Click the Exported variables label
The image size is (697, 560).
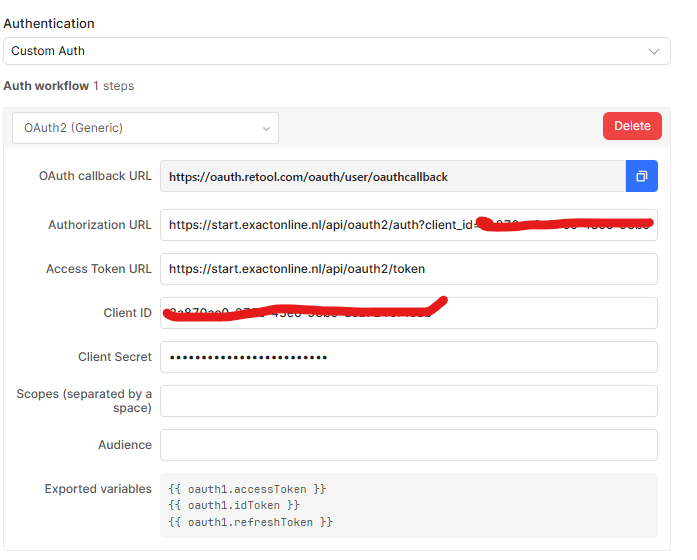[x=98, y=489]
